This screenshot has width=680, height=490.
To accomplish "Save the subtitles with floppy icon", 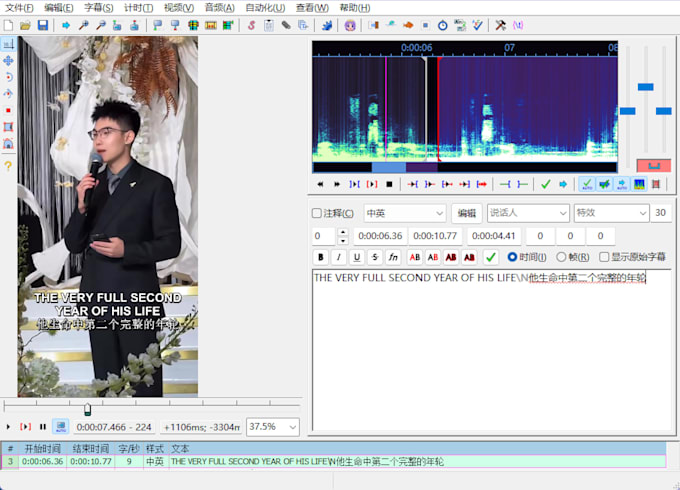I will point(42,25).
